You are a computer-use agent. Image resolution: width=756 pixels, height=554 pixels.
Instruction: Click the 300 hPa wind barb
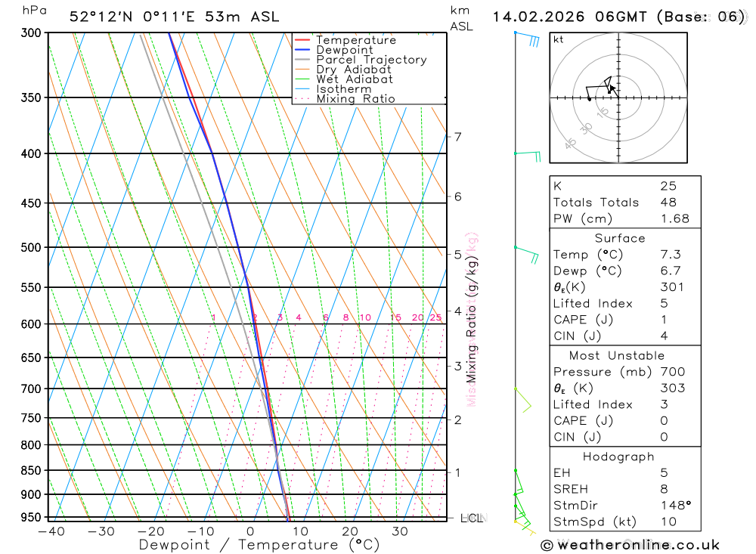(527, 39)
